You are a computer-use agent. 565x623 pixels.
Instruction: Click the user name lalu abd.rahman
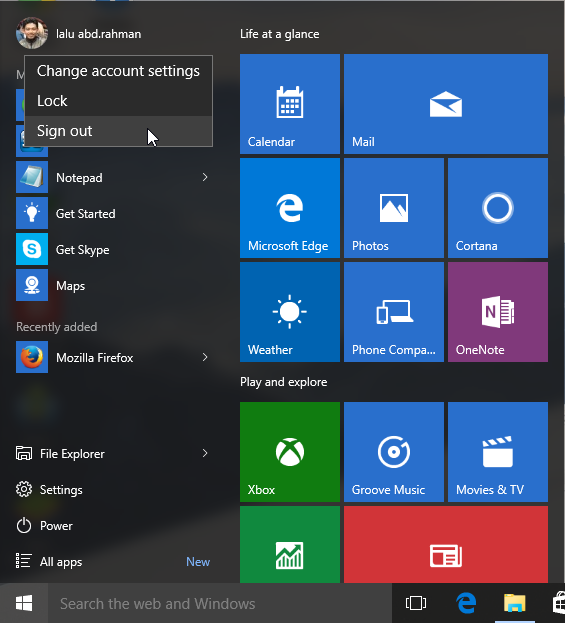pyautogui.click(x=98, y=34)
